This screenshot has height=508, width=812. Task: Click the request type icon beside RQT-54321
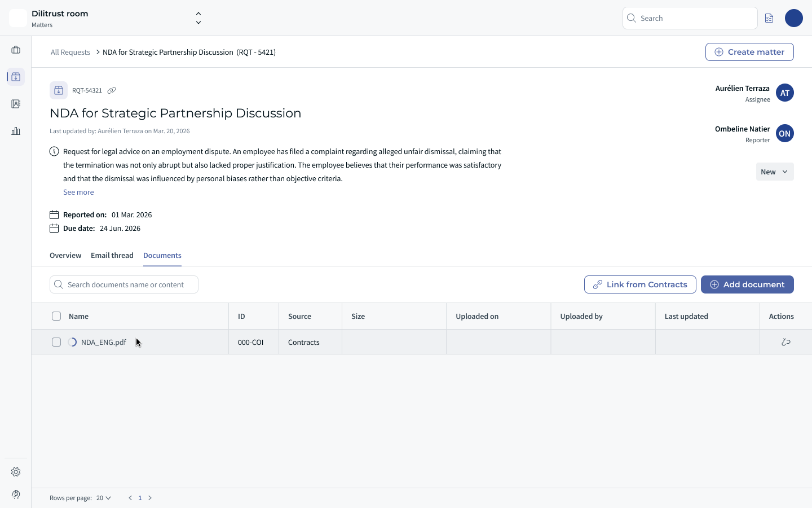(59, 90)
